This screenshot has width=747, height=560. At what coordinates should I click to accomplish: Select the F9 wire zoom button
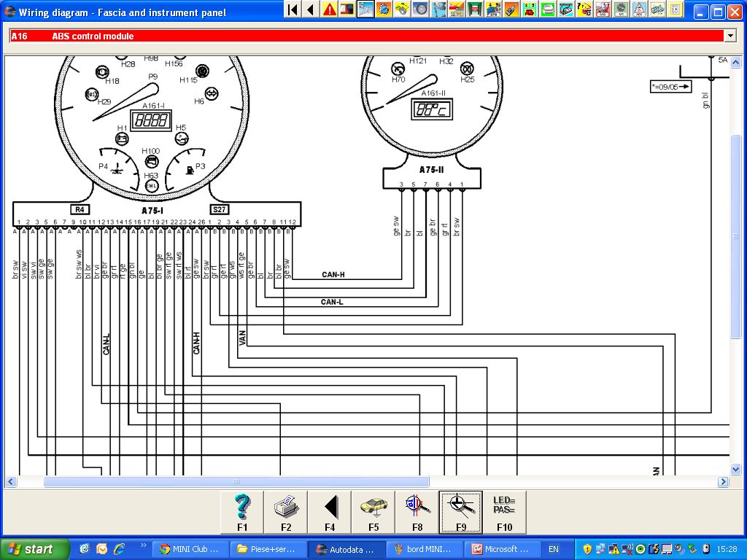[460, 512]
